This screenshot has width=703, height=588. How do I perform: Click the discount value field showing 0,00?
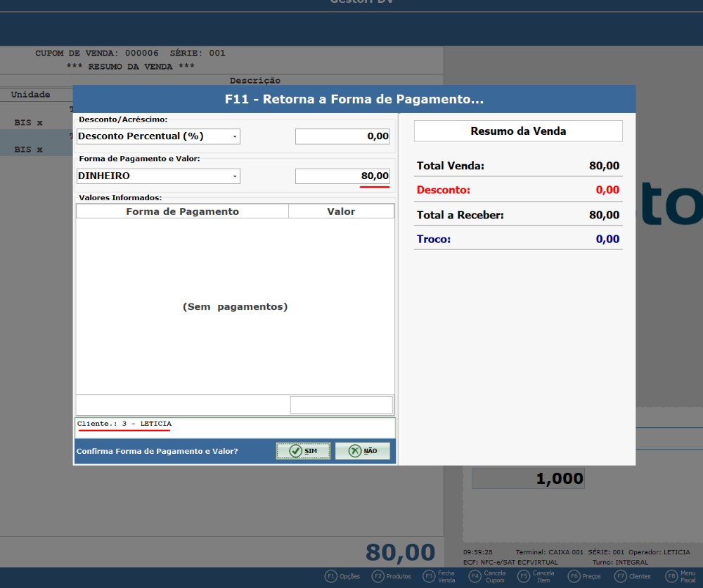[x=342, y=136]
